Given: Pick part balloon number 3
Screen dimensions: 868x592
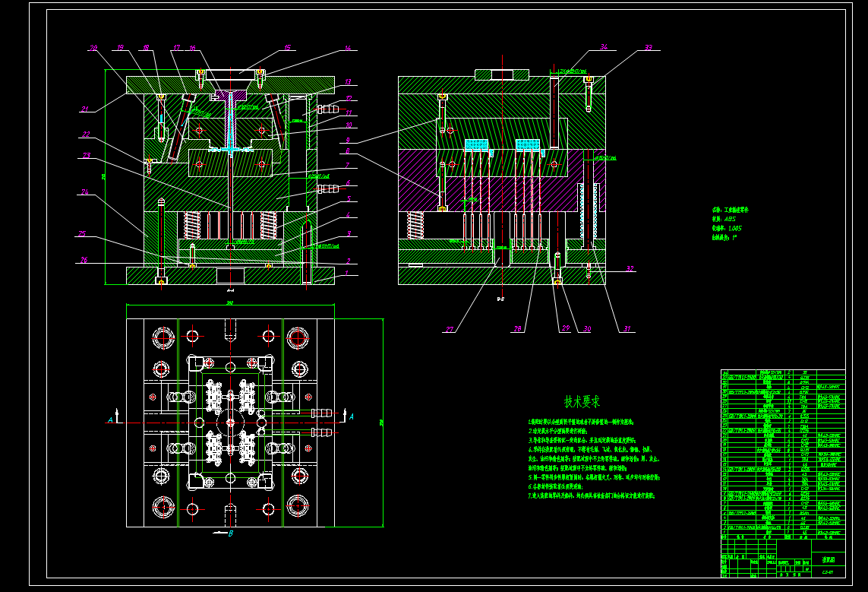Looking at the screenshot, I should [x=349, y=234].
